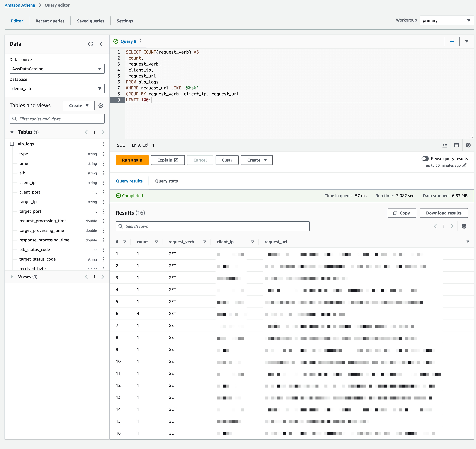The image size is (476, 449).
Task: Go to next Tables page
Action: 103,132
